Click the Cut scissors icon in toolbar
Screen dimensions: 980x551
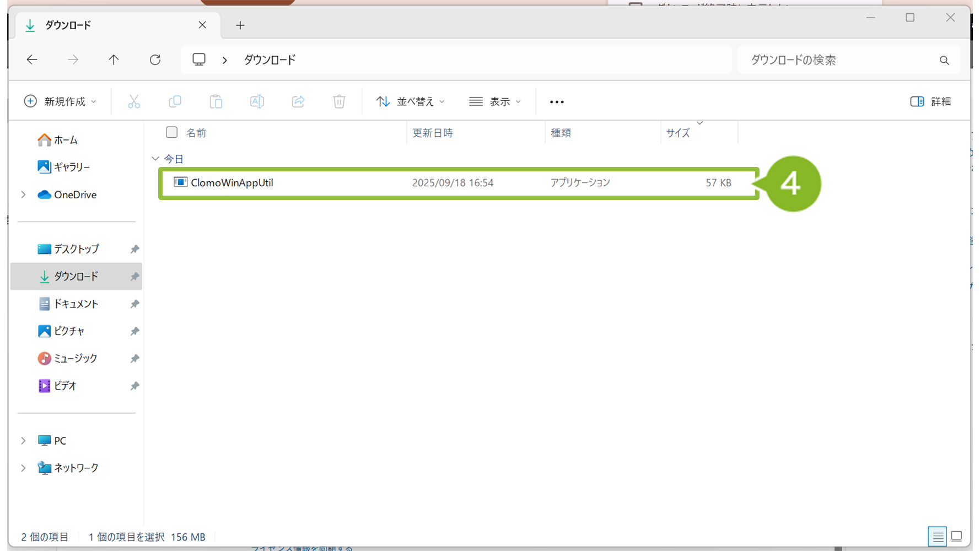pyautogui.click(x=134, y=101)
